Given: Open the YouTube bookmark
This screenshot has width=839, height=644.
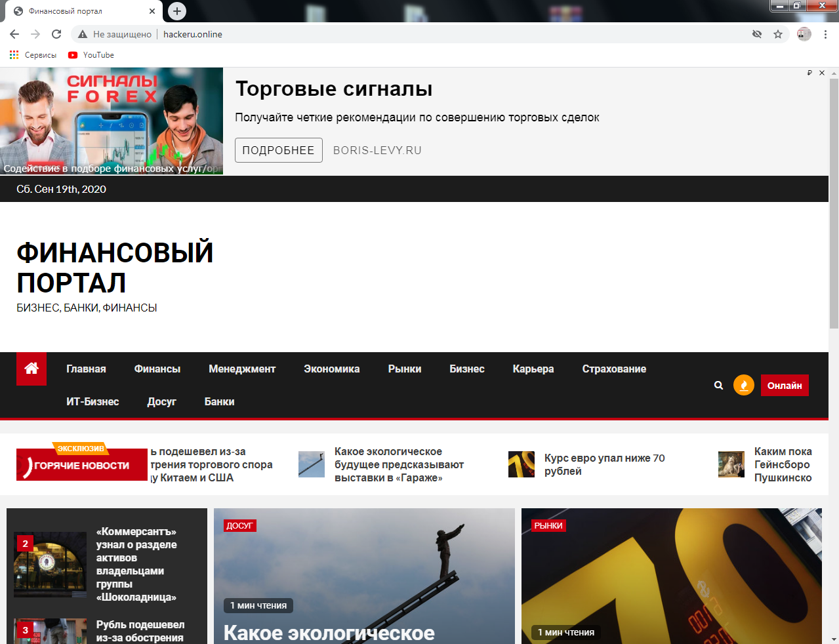Looking at the screenshot, I should click(x=91, y=55).
